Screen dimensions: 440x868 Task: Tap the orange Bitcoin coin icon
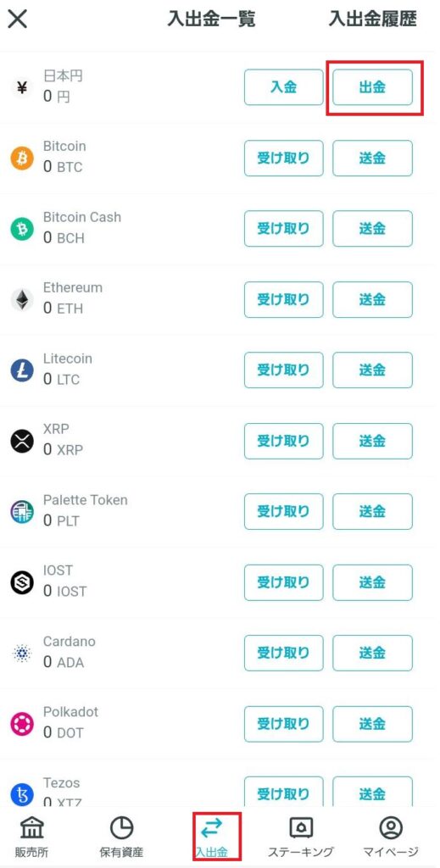[x=21, y=159]
